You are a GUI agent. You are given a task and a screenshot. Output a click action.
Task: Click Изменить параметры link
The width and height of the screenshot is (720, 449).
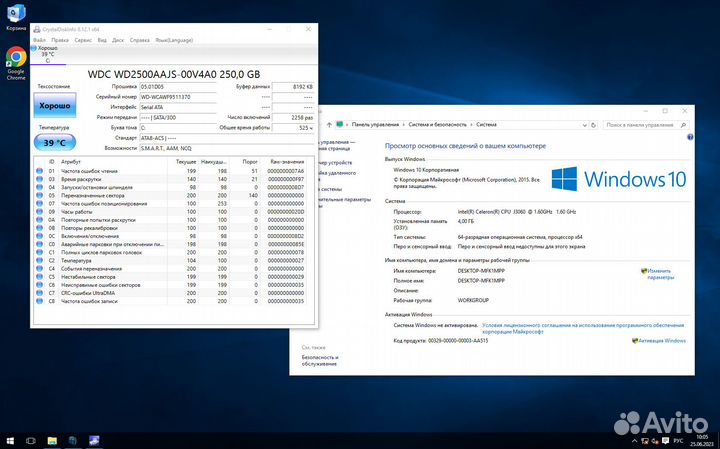[x=660, y=274]
